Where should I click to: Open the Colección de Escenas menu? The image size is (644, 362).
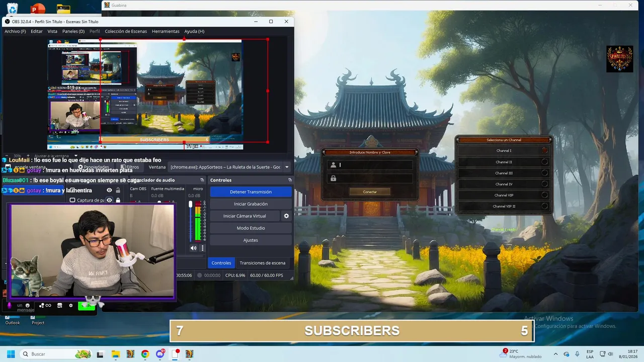[126, 31]
